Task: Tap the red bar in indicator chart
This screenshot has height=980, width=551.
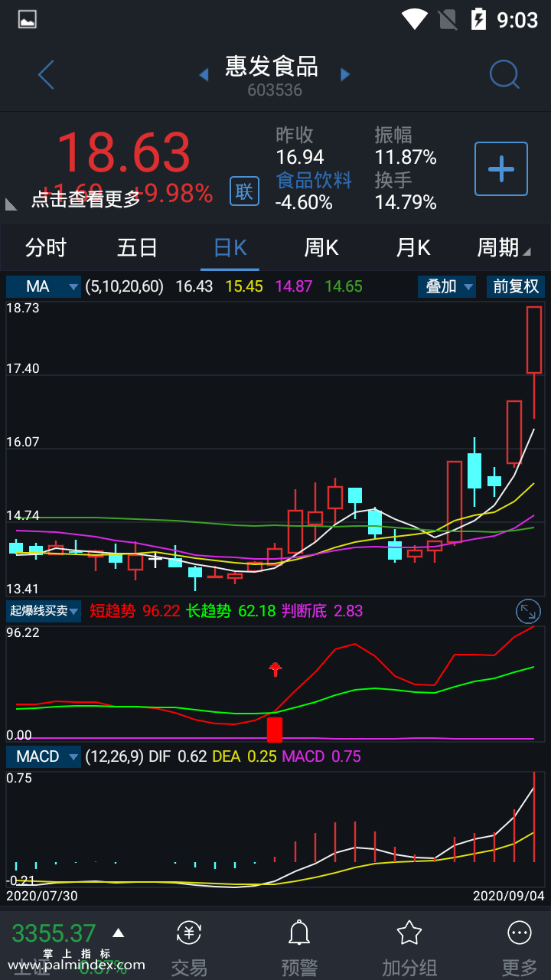Action: coord(275,730)
